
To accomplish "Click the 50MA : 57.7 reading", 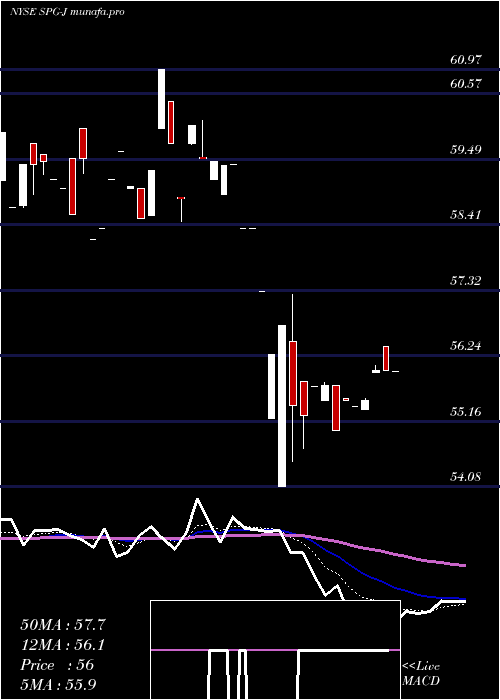I will point(63,625).
